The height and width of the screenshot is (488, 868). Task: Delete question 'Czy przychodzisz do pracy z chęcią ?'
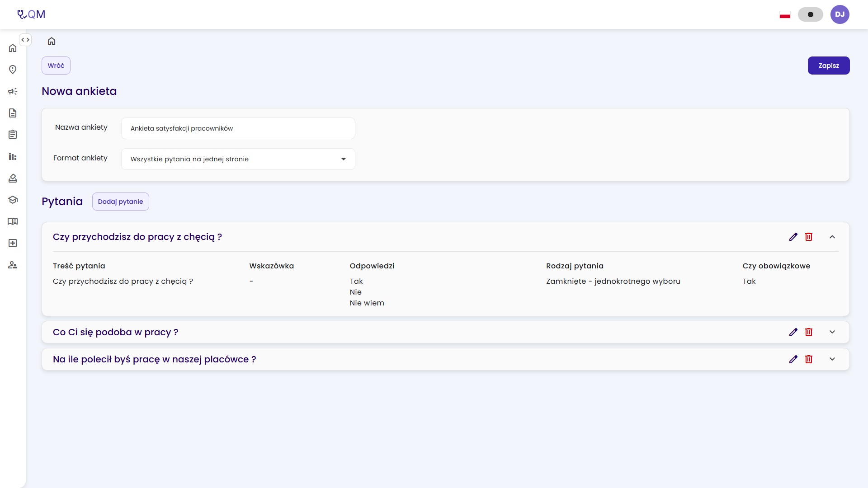click(809, 237)
